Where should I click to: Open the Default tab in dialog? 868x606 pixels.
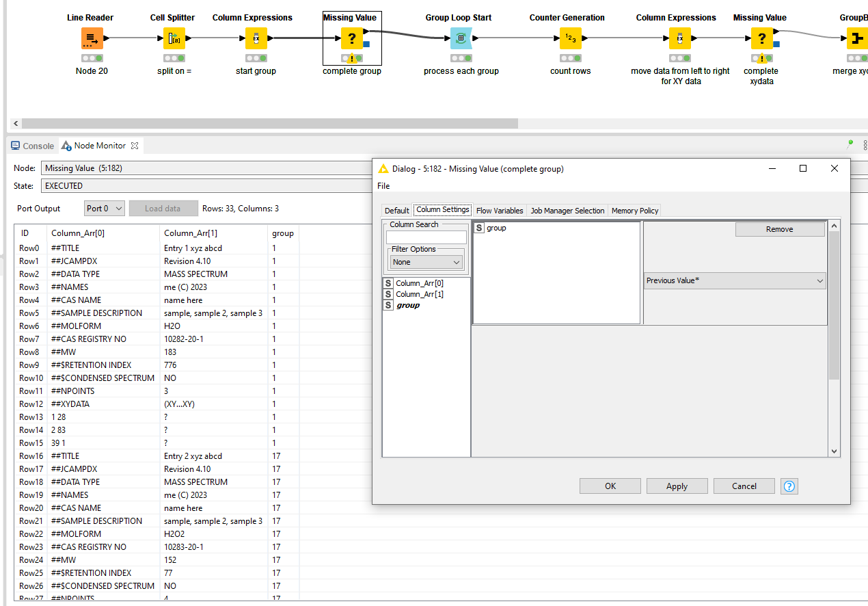pyautogui.click(x=396, y=211)
